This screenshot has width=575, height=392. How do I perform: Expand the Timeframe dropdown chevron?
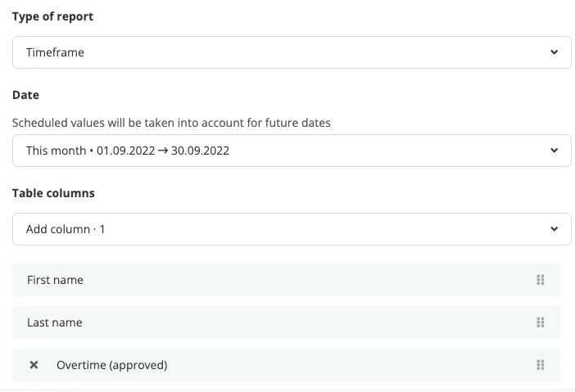point(554,52)
